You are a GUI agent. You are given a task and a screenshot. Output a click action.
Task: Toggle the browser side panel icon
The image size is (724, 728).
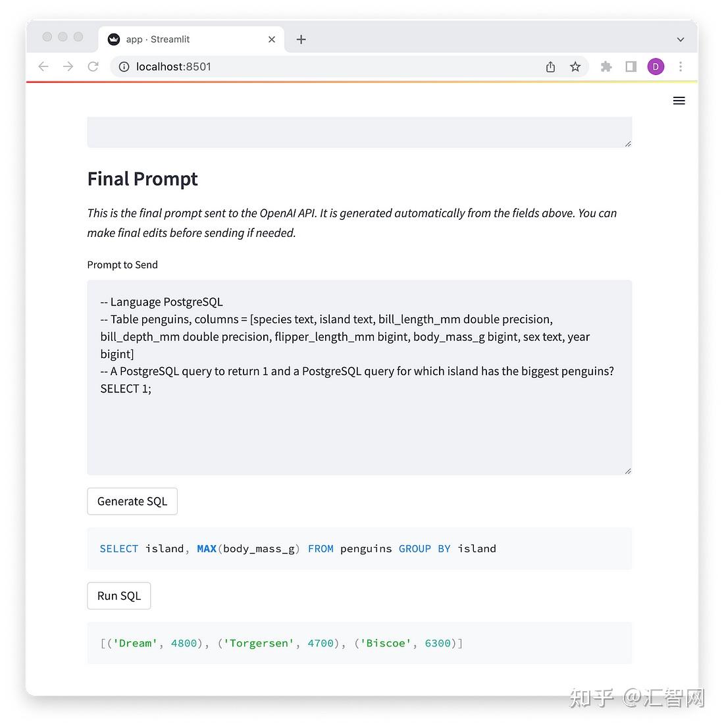pos(631,67)
